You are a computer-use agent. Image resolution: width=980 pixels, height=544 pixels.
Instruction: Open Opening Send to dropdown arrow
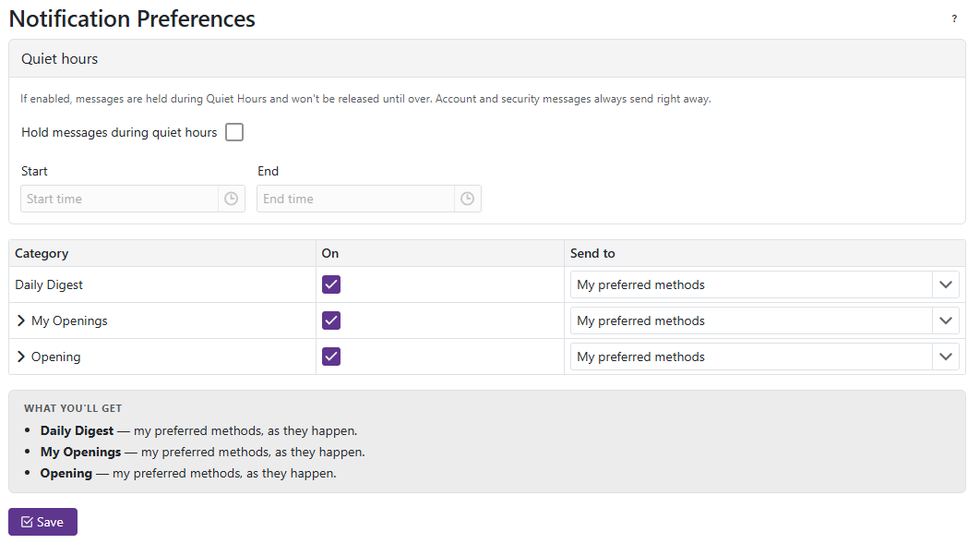pyautogui.click(x=946, y=357)
